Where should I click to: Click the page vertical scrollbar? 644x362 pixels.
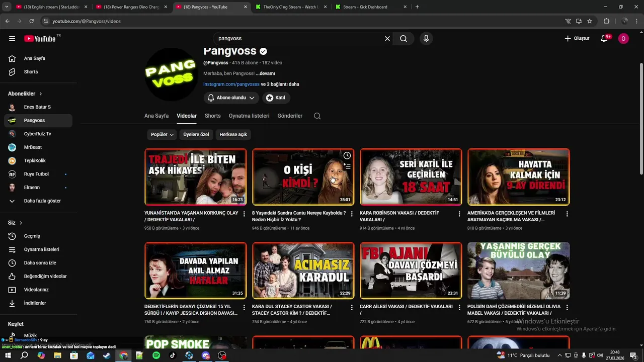[640, 119]
